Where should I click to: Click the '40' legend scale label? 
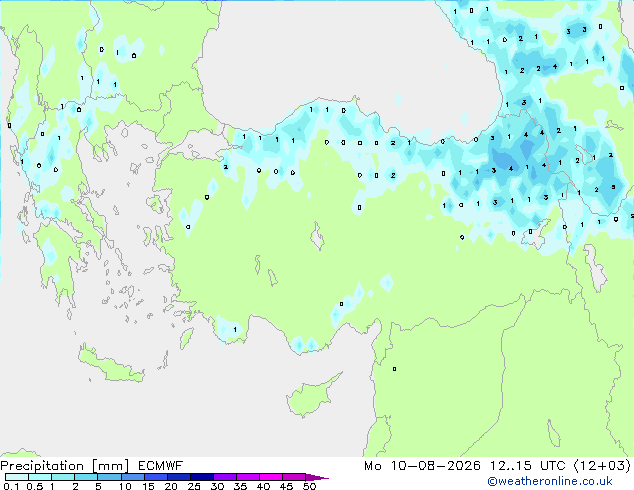tap(263, 486)
